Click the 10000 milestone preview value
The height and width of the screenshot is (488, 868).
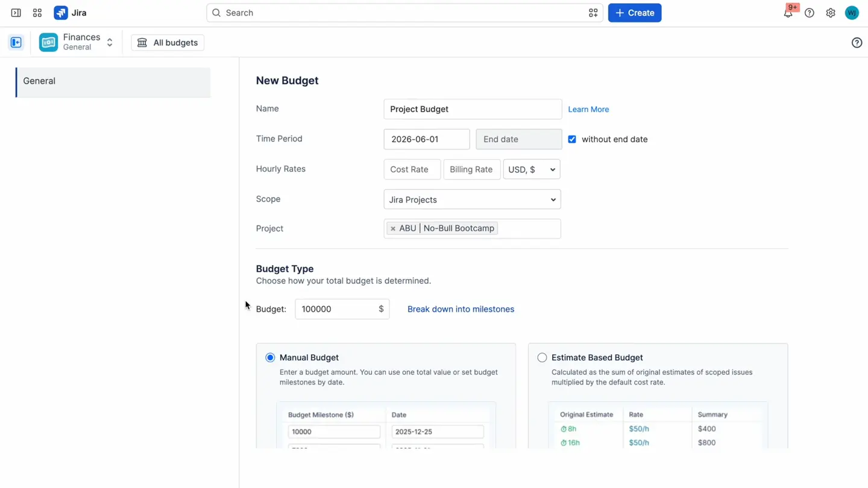(x=334, y=431)
